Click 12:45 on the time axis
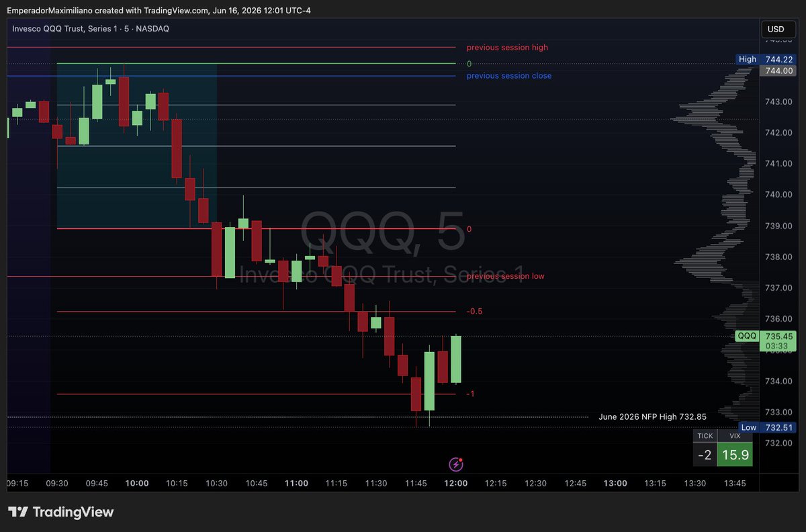 (x=576, y=484)
